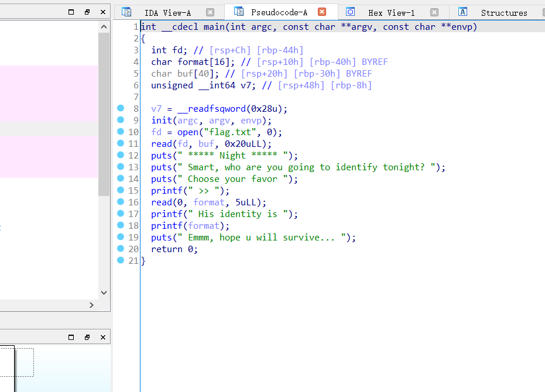This screenshot has width=545, height=392.
Task: Float the upper left panel
Action: (87, 12)
